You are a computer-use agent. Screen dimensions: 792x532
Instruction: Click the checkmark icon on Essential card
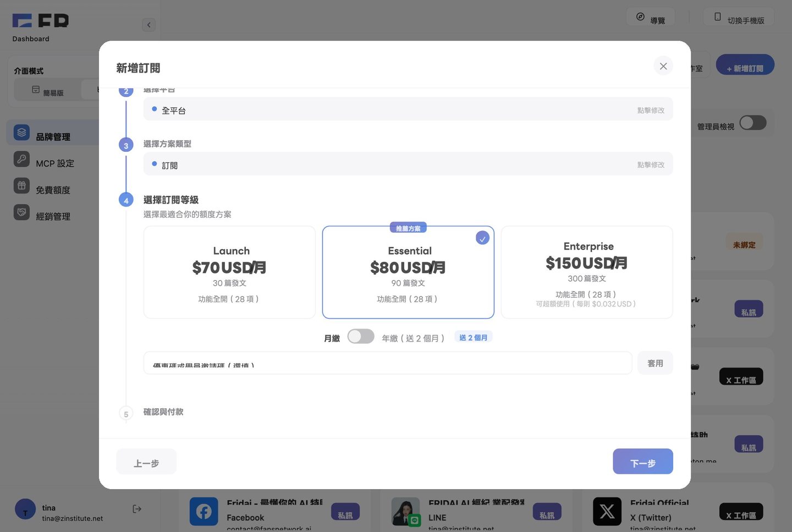point(482,238)
